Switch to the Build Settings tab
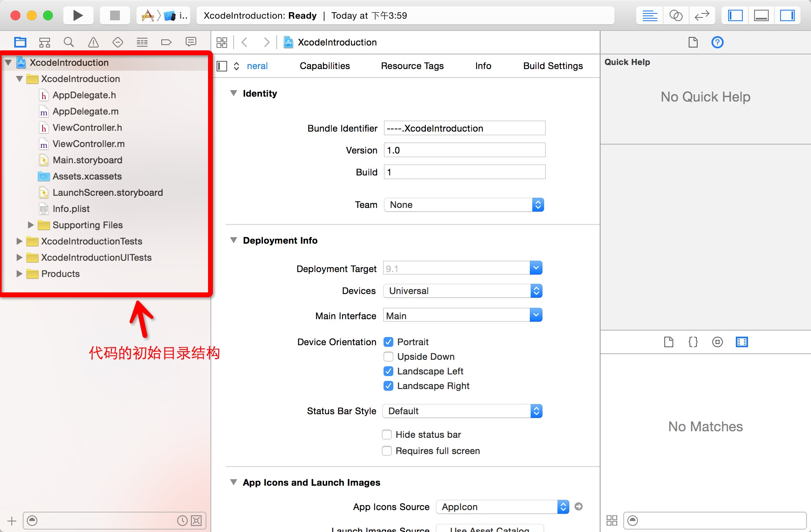This screenshot has height=532, width=811. pyautogui.click(x=553, y=66)
